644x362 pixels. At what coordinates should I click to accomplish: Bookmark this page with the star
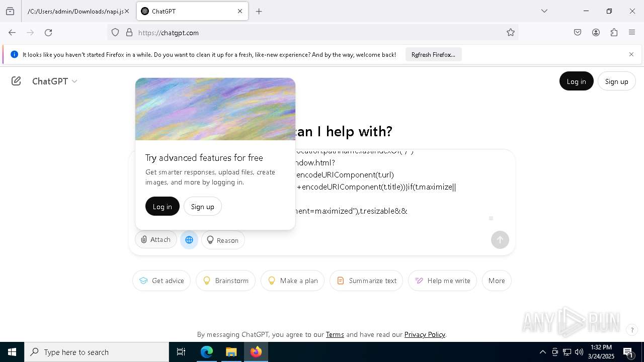pyautogui.click(x=511, y=33)
